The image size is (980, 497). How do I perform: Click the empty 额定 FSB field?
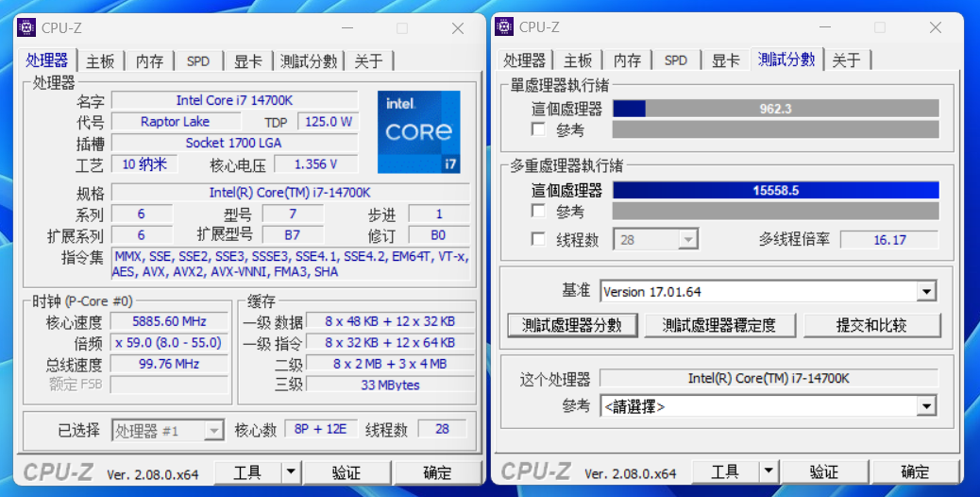coord(169,385)
